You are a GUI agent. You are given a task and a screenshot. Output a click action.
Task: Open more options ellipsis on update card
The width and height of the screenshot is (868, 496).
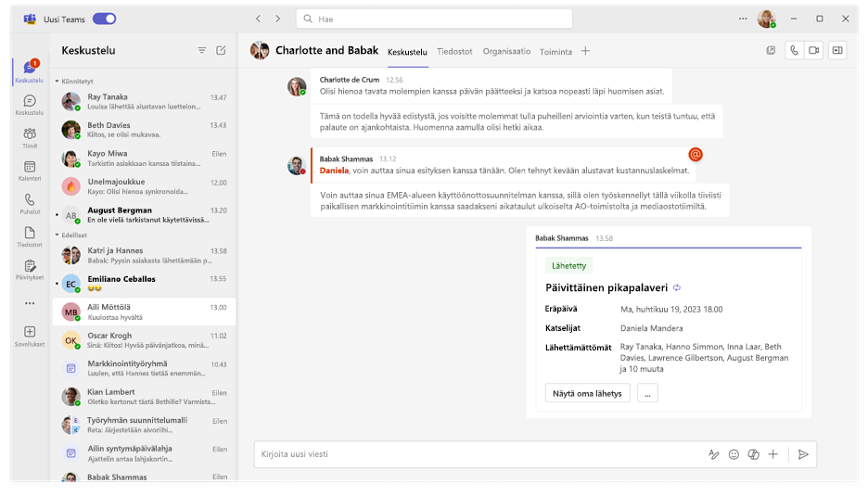point(647,394)
